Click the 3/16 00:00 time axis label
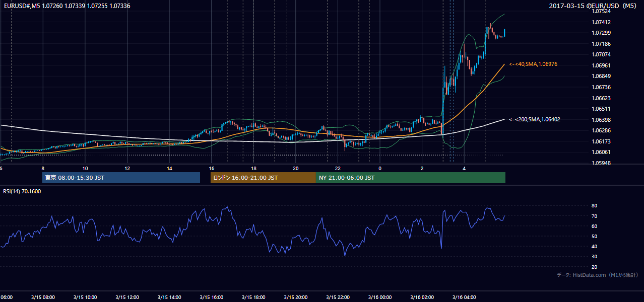The width and height of the screenshot is (644, 302). [x=380, y=297]
